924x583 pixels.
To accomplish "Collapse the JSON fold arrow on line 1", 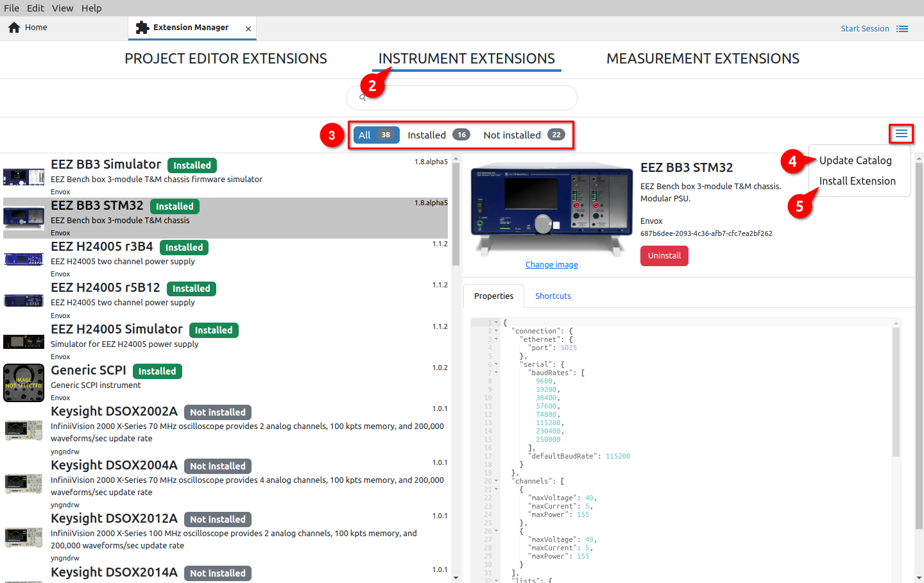I will point(497,323).
